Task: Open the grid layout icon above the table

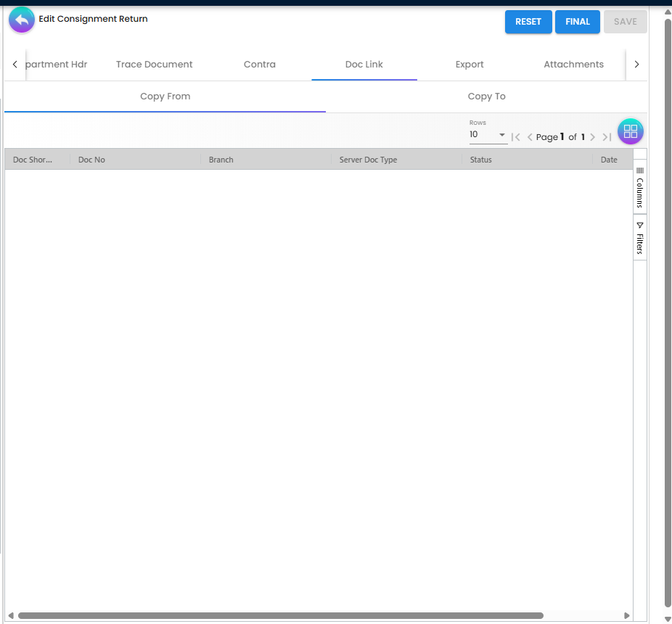Action: (x=630, y=131)
